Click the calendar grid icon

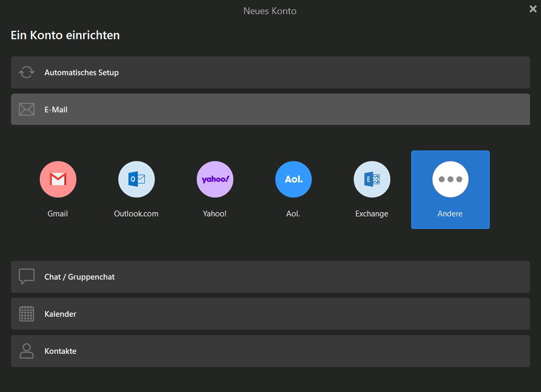(x=27, y=314)
